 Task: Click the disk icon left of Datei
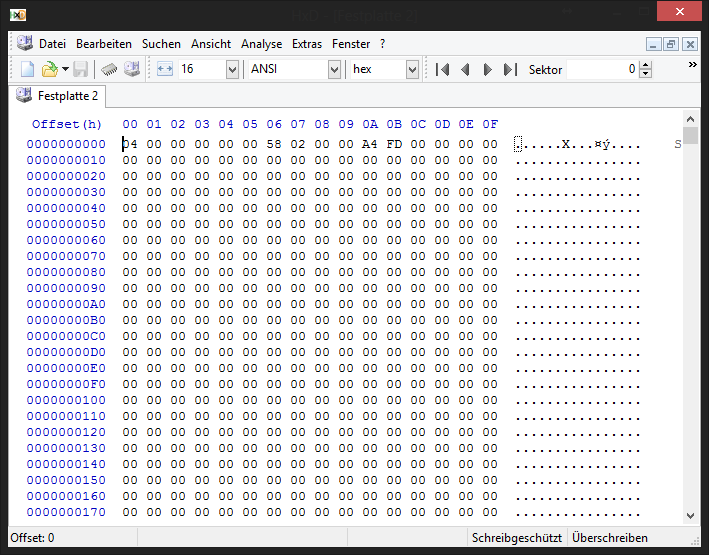tap(25, 43)
